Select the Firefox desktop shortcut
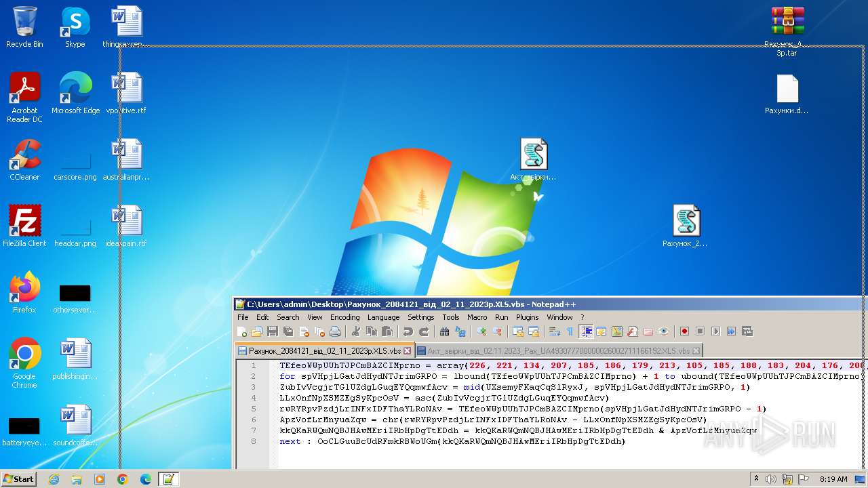Viewport: 868px width, 488px height. coord(24,292)
